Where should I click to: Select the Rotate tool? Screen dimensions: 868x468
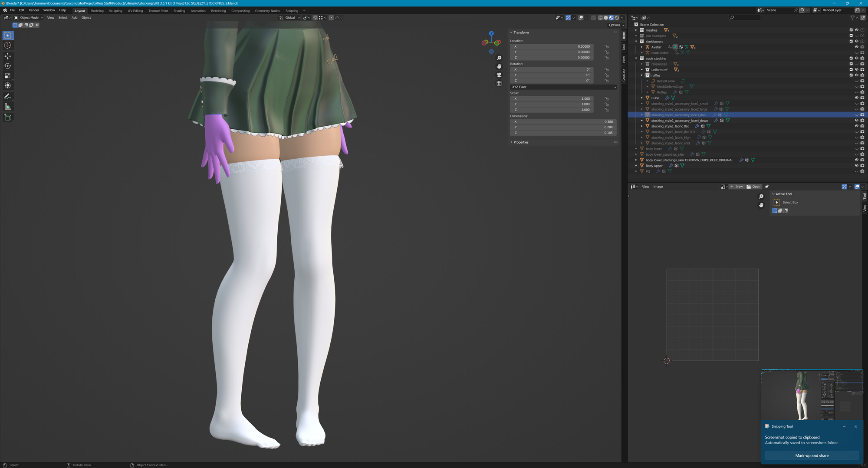click(x=8, y=66)
